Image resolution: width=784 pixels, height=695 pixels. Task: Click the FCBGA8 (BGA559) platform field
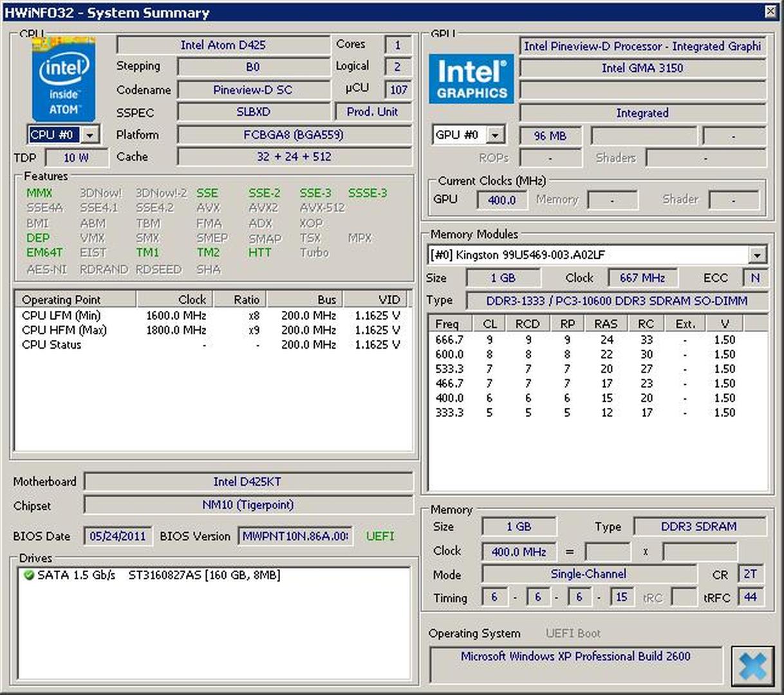click(294, 135)
